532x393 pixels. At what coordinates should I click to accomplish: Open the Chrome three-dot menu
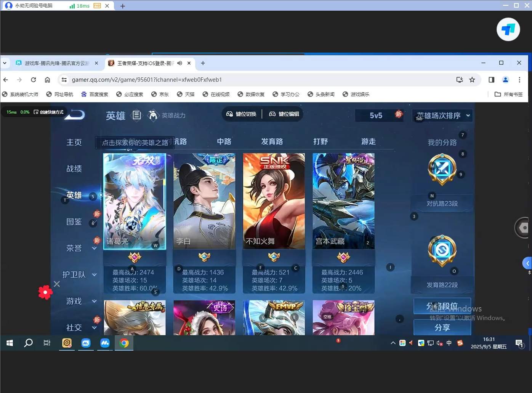[x=519, y=80]
